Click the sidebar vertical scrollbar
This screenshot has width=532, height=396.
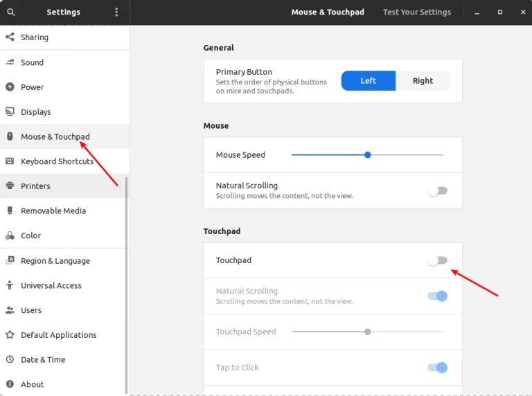[x=127, y=285]
